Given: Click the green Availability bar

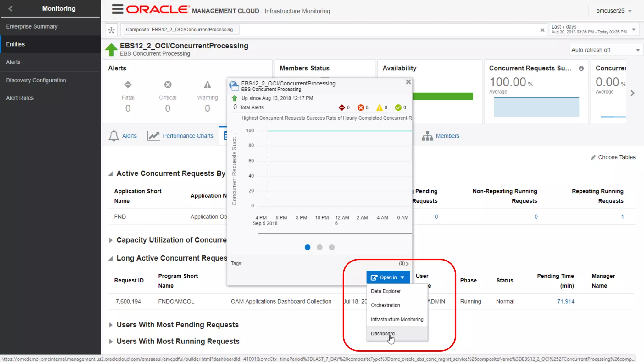Looking at the screenshot, I should (443, 96).
